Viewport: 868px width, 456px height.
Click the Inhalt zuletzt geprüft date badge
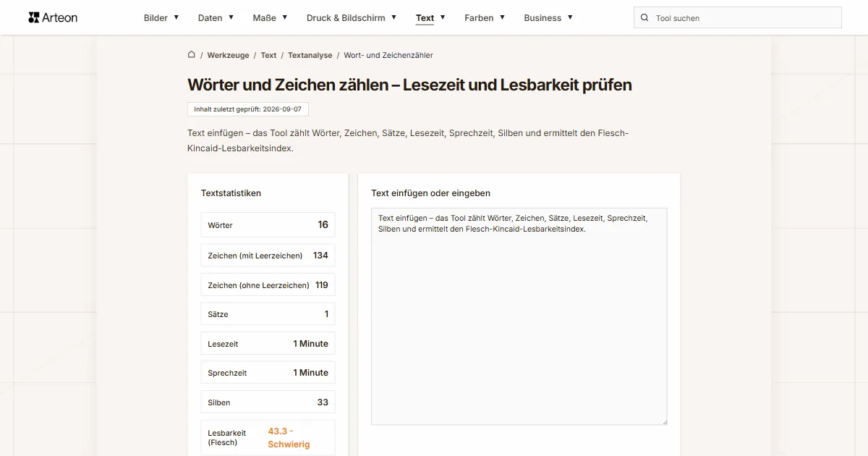point(247,109)
